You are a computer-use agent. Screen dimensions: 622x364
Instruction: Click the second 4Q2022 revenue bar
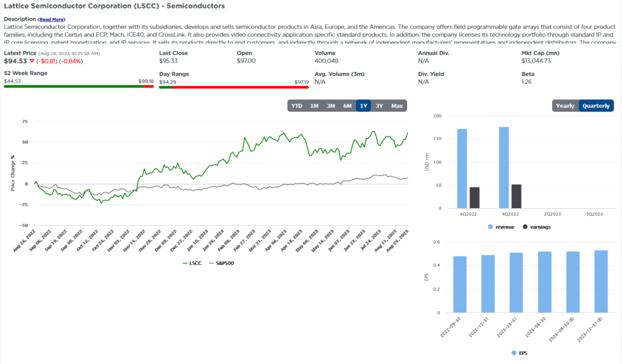pyautogui.click(x=504, y=167)
